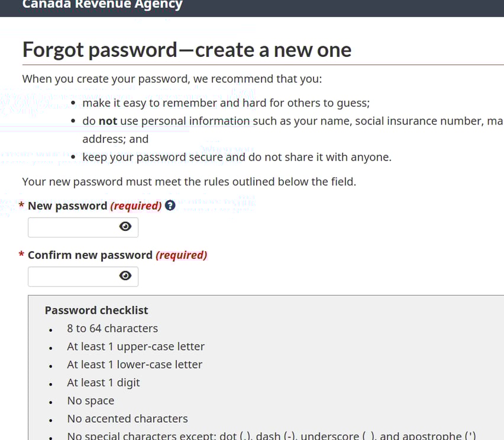Click the No space checklist item

[x=91, y=400]
